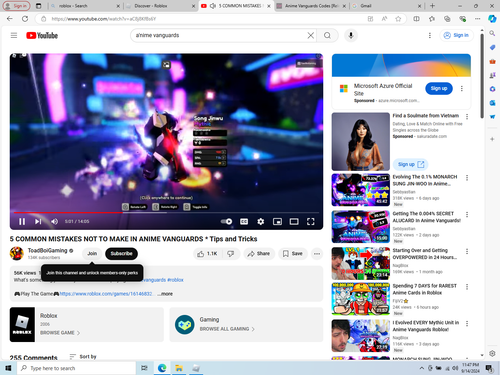The height and width of the screenshot is (375, 500).
Task: Open Edge settings and more menu
Action: (x=478, y=19)
